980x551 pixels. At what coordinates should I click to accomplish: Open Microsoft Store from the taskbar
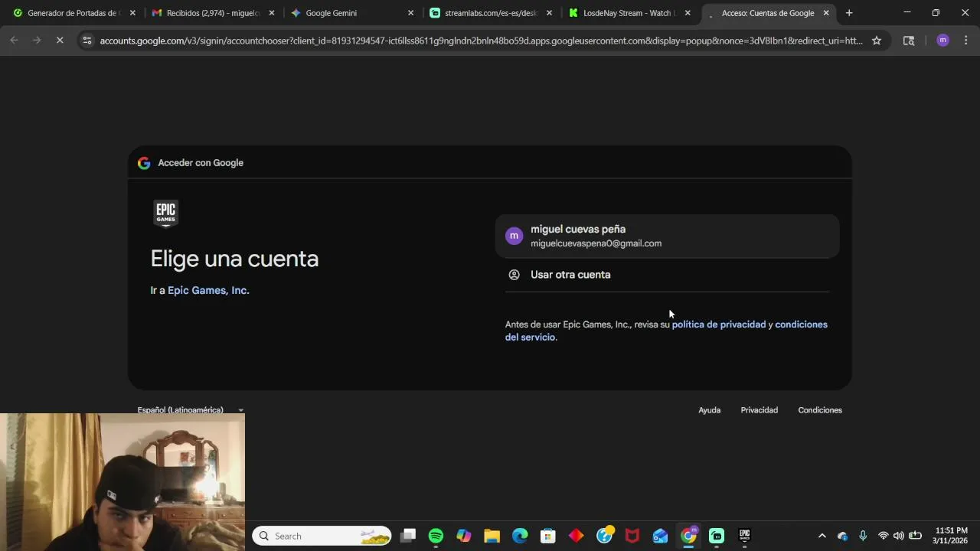[548, 536]
